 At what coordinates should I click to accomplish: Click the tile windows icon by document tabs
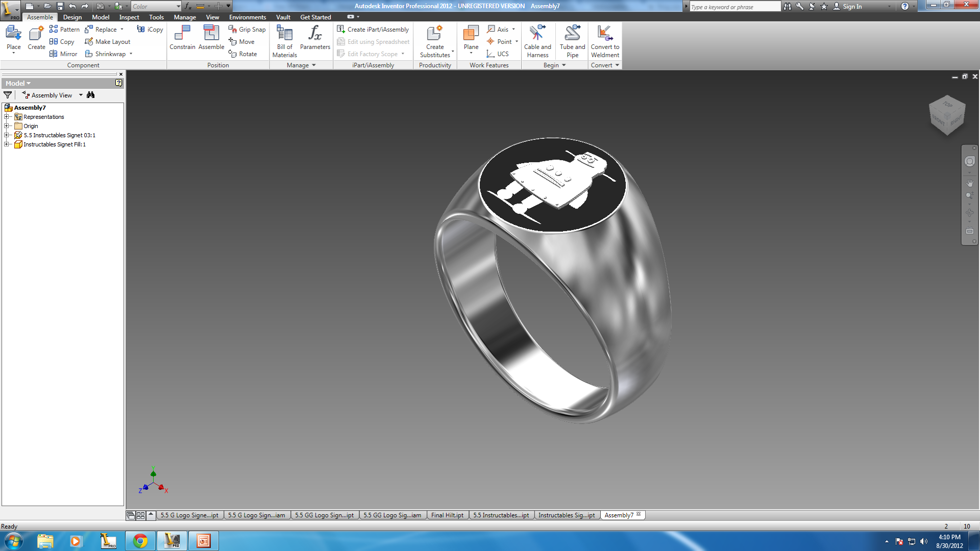[x=140, y=515]
